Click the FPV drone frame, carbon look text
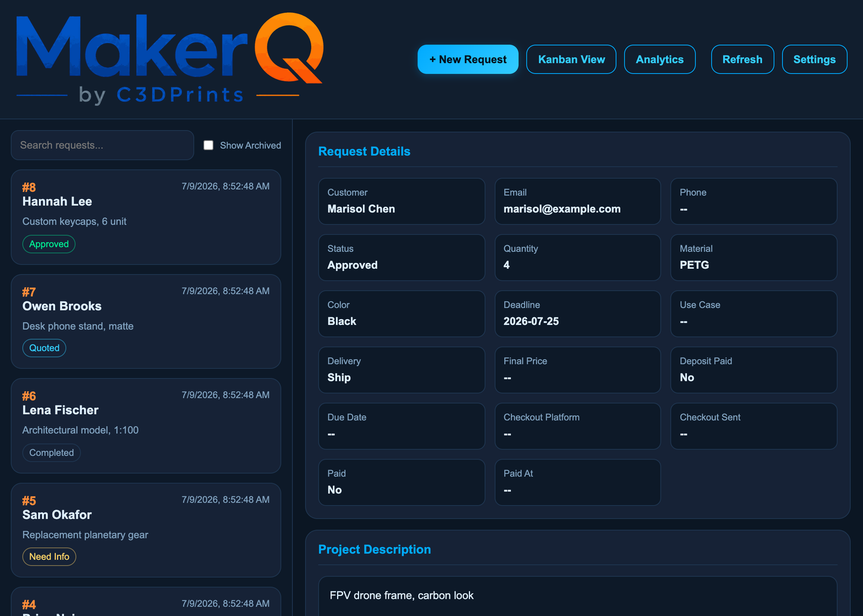This screenshot has width=863, height=616. click(402, 596)
